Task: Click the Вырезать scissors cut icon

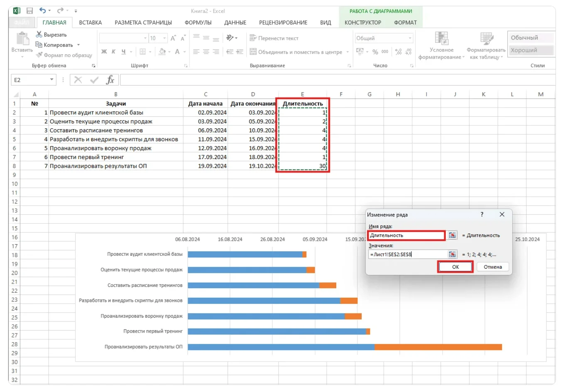Action: 39,34
